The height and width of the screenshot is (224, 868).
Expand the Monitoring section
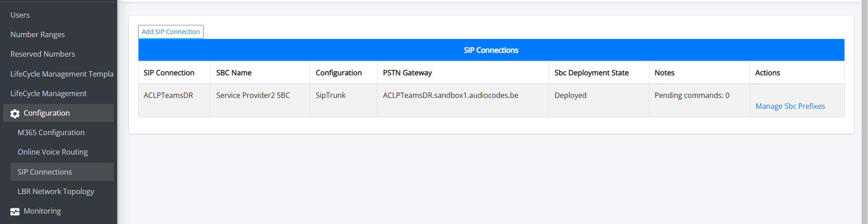click(58, 211)
